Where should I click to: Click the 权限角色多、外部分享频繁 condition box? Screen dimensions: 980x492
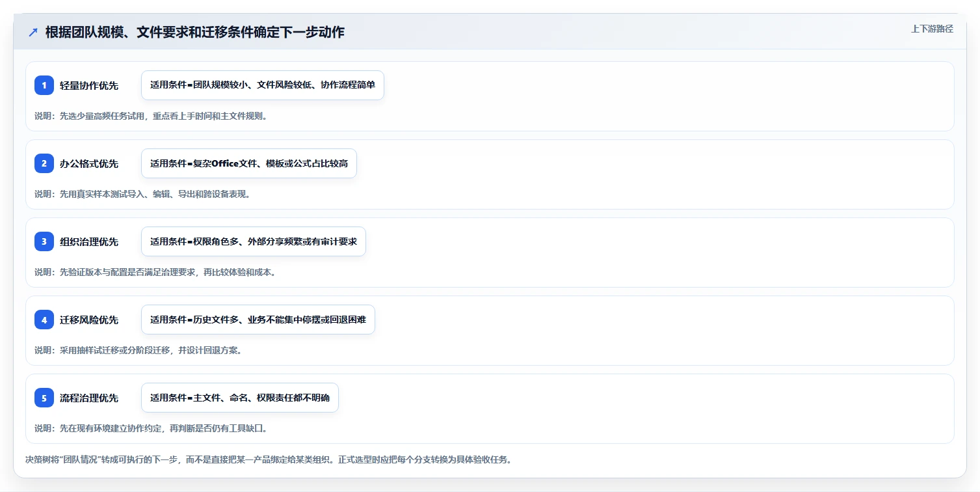click(x=254, y=241)
